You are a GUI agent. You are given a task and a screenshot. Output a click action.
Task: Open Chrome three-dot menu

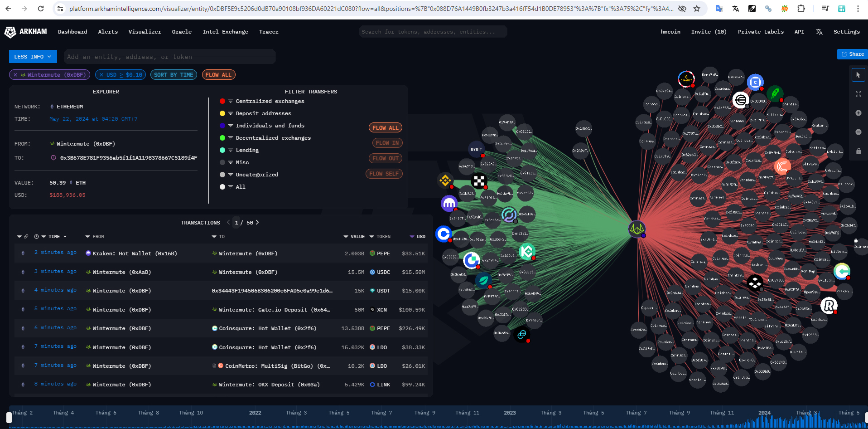[858, 9]
